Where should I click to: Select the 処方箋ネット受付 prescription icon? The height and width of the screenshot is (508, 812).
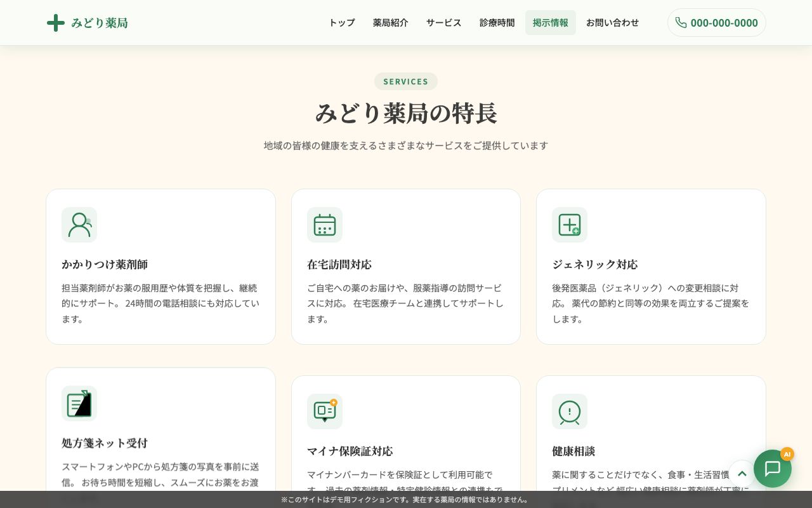pos(79,404)
